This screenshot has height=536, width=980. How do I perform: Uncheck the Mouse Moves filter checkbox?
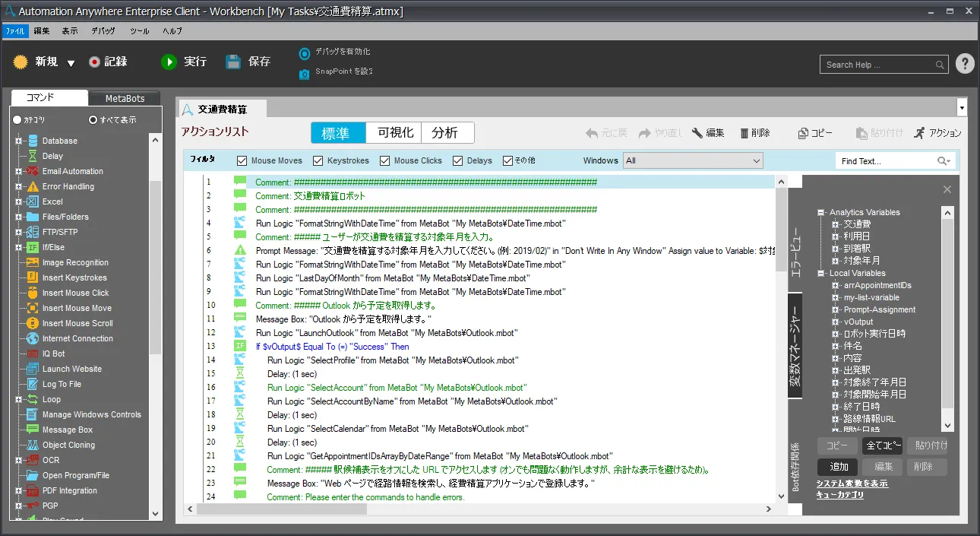(x=242, y=160)
